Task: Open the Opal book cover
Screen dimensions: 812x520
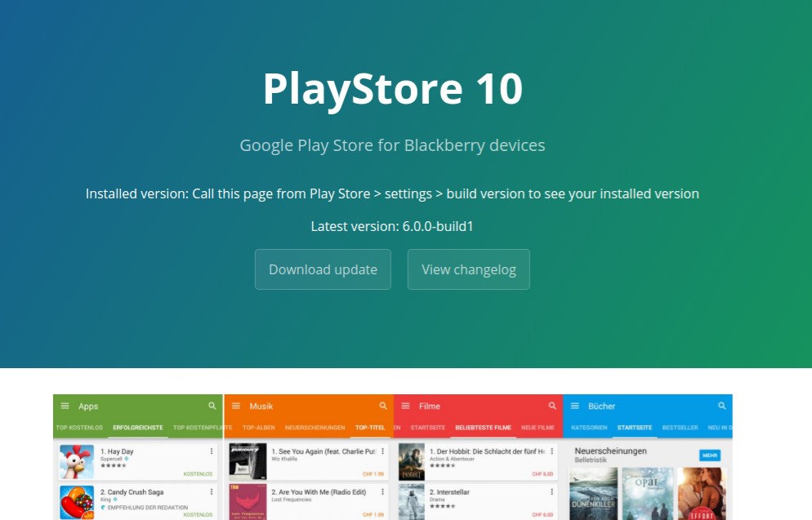Action: [647, 494]
